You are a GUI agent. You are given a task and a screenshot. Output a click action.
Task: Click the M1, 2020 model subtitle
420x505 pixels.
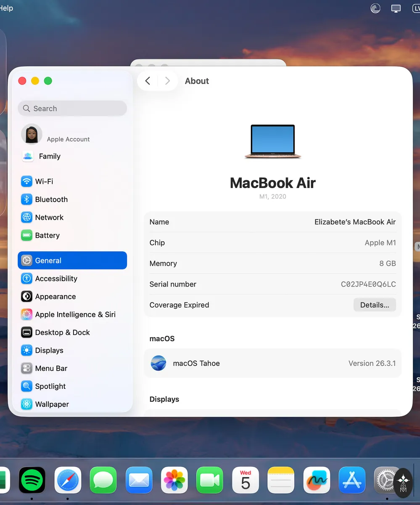pyautogui.click(x=273, y=197)
